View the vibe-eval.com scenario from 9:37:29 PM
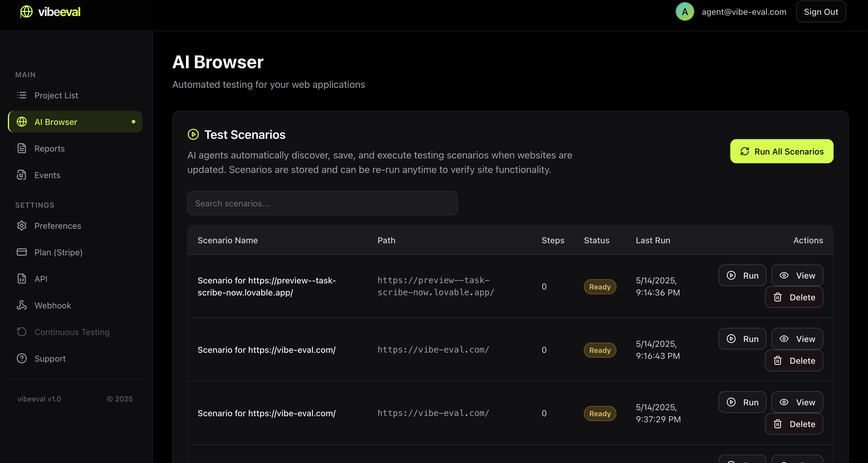 pyautogui.click(x=797, y=402)
